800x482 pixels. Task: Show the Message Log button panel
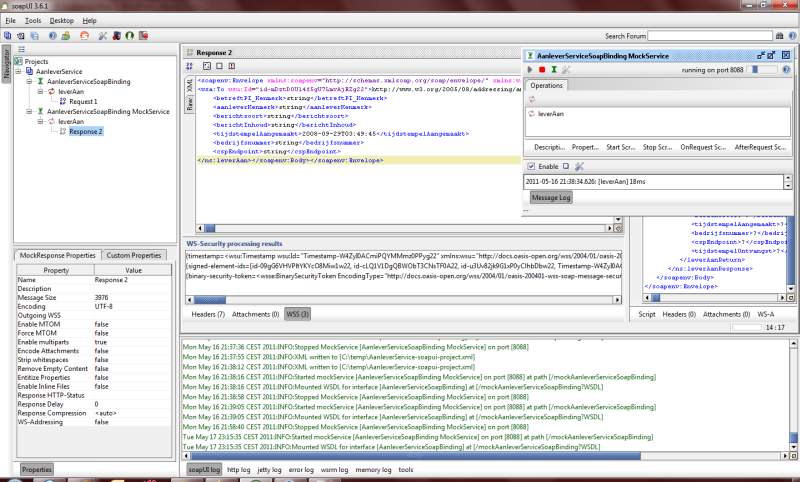coord(551,198)
